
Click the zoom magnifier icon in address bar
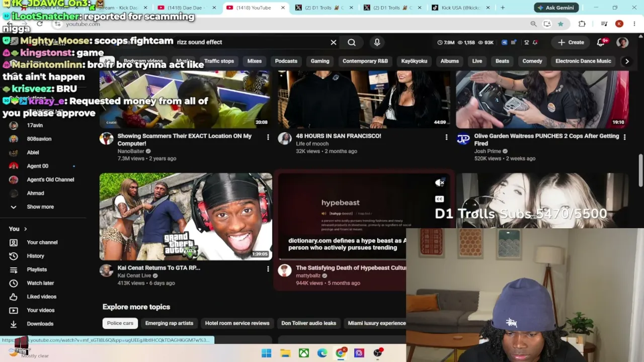[x=533, y=24]
